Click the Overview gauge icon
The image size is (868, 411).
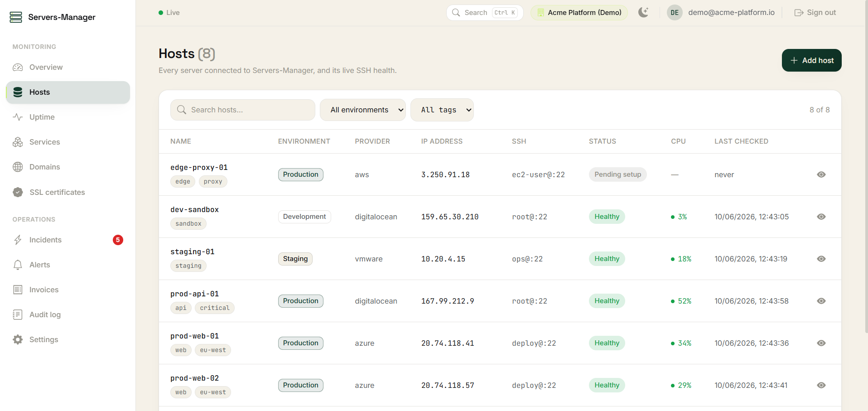[18, 67]
